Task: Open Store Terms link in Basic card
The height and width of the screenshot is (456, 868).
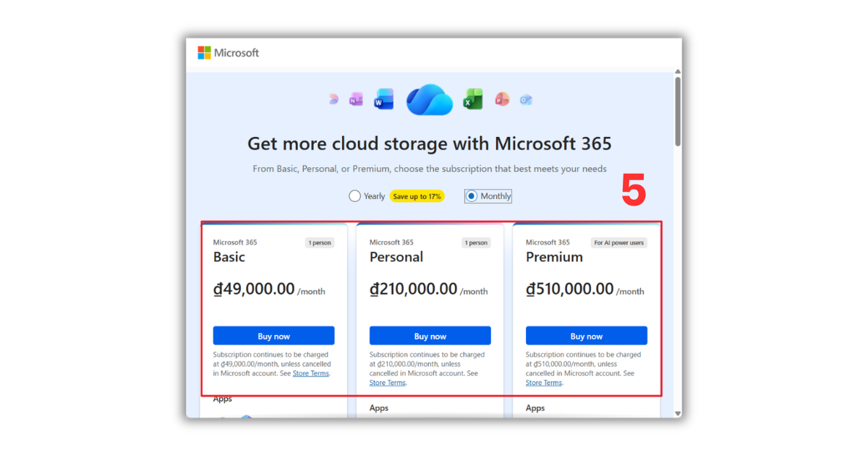Action: 311,373
